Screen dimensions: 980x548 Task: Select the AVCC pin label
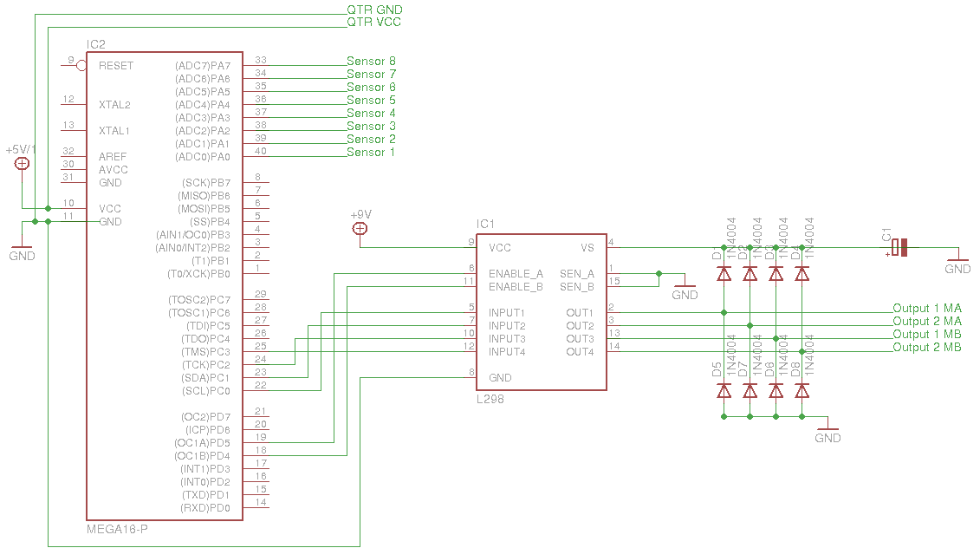(x=114, y=170)
